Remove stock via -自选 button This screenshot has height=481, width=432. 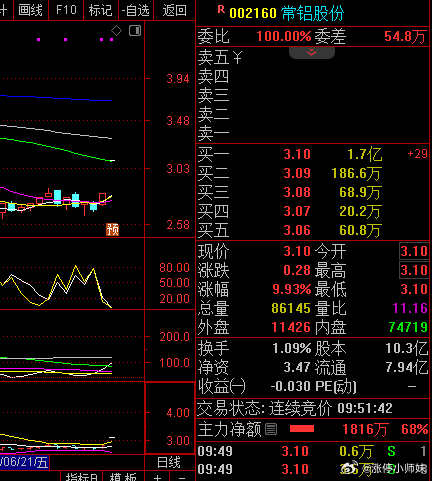pos(136,10)
